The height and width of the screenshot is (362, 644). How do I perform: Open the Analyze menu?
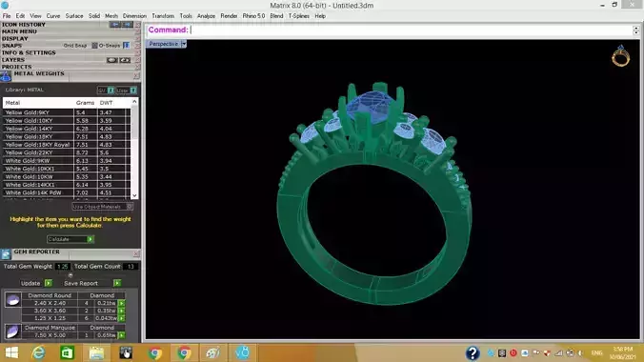pyautogui.click(x=206, y=16)
